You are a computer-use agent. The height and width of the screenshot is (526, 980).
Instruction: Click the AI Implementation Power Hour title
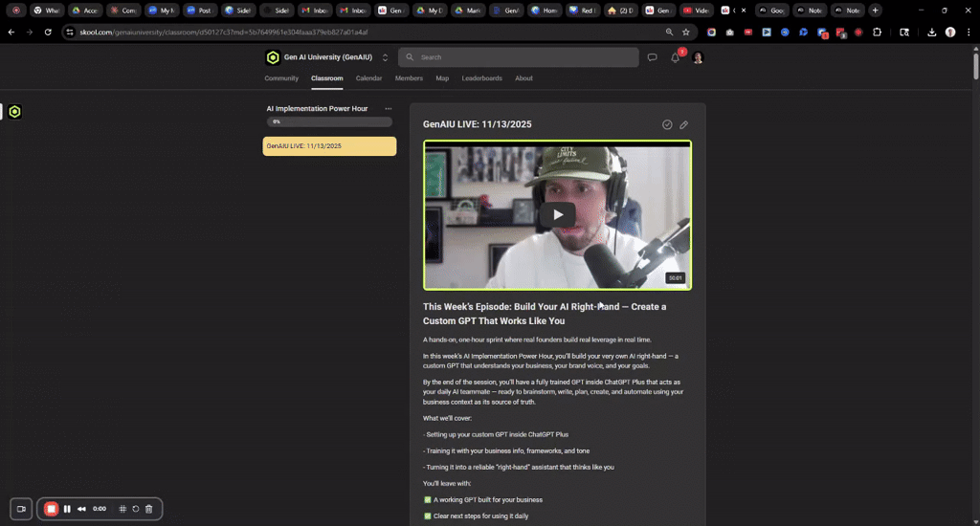tap(317, 109)
